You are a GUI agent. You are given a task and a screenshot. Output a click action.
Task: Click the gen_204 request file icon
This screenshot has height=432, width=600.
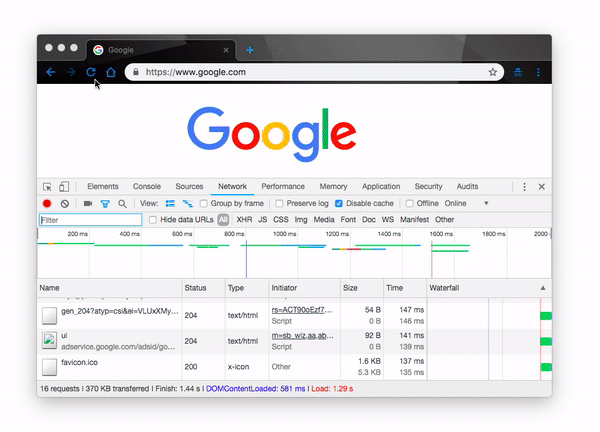(x=49, y=315)
